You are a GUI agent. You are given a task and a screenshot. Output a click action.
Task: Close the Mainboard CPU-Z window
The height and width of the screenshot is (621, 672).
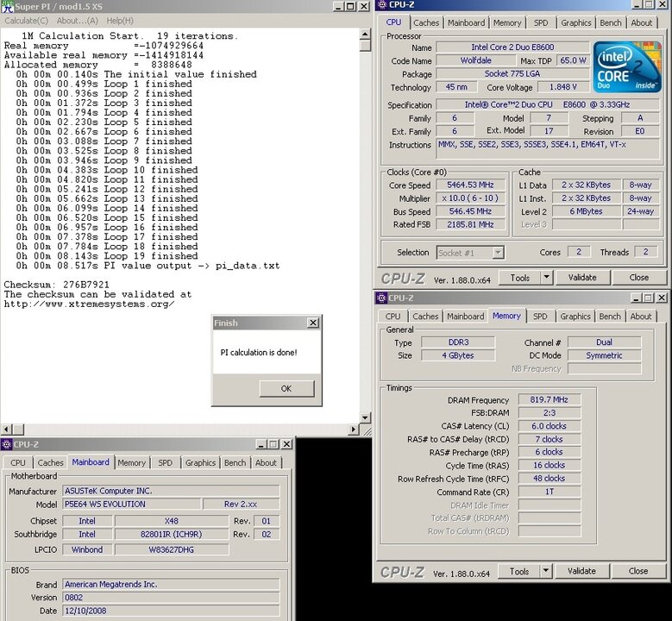pyautogui.click(x=286, y=444)
